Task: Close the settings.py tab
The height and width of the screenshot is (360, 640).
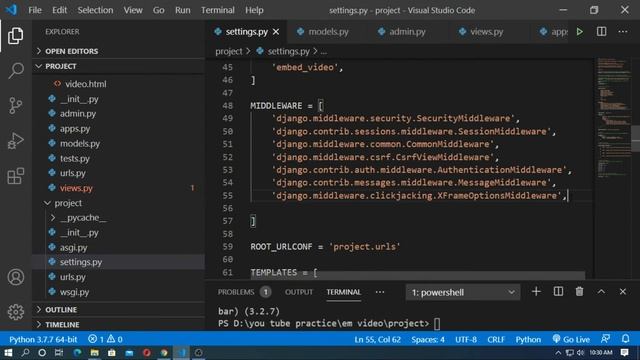Action: (x=276, y=31)
